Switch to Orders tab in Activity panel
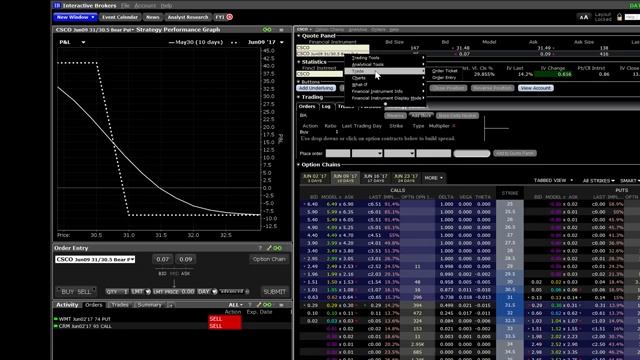The height and width of the screenshot is (360, 640). click(x=93, y=305)
